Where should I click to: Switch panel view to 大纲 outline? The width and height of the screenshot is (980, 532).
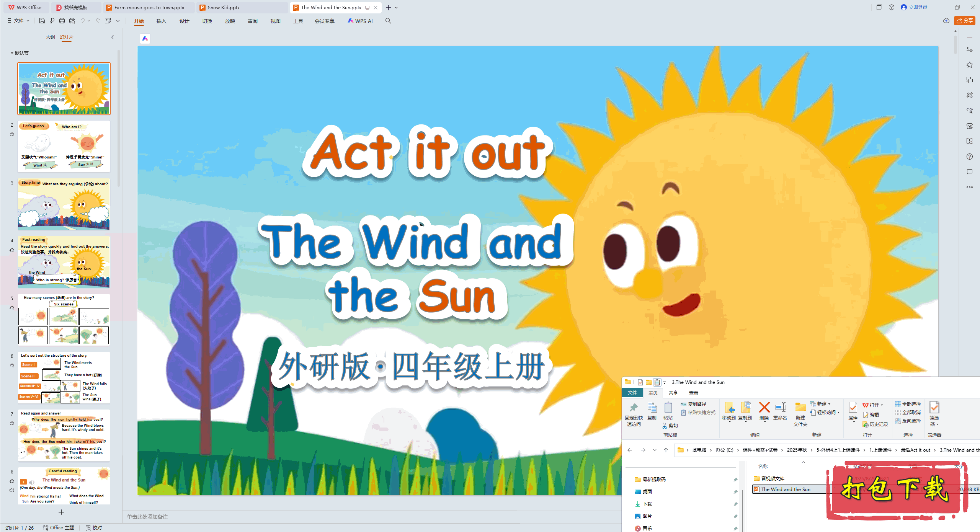pos(50,37)
